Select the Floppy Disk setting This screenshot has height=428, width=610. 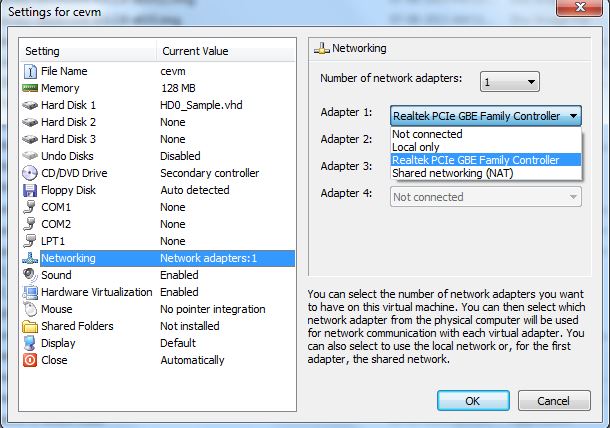158,190
